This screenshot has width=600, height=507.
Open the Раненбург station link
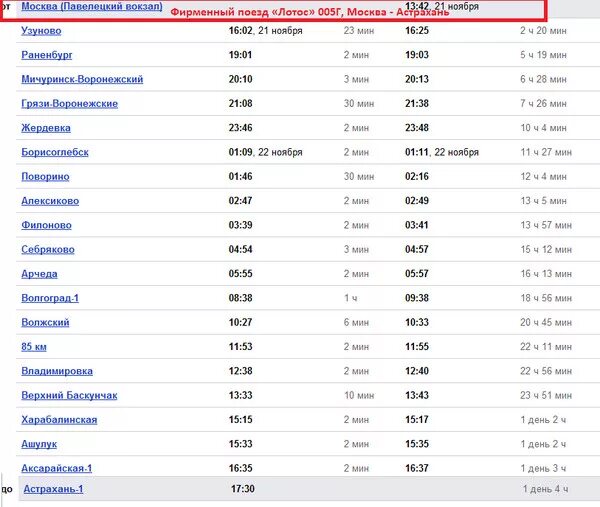tap(47, 55)
